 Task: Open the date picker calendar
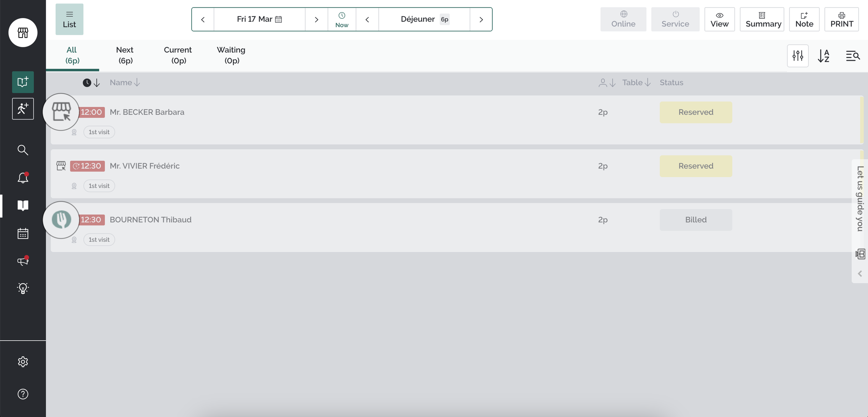(278, 19)
